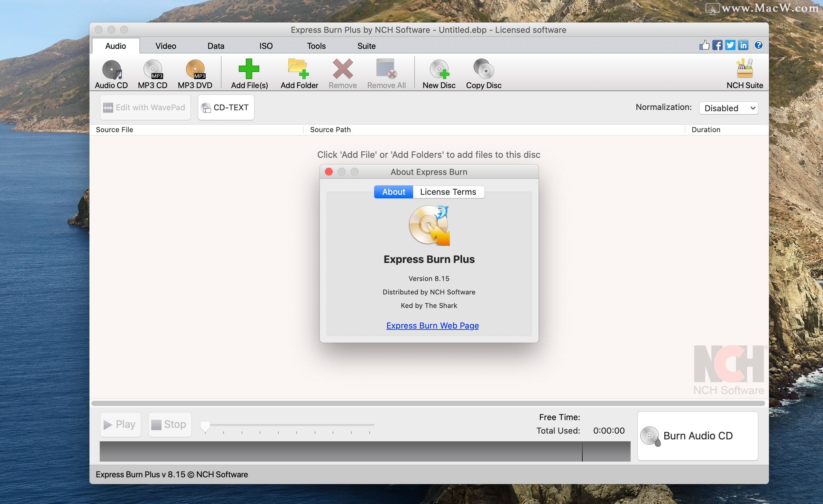Sort by the Source File column
The width and height of the screenshot is (823, 504).
(x=196, y=130)
